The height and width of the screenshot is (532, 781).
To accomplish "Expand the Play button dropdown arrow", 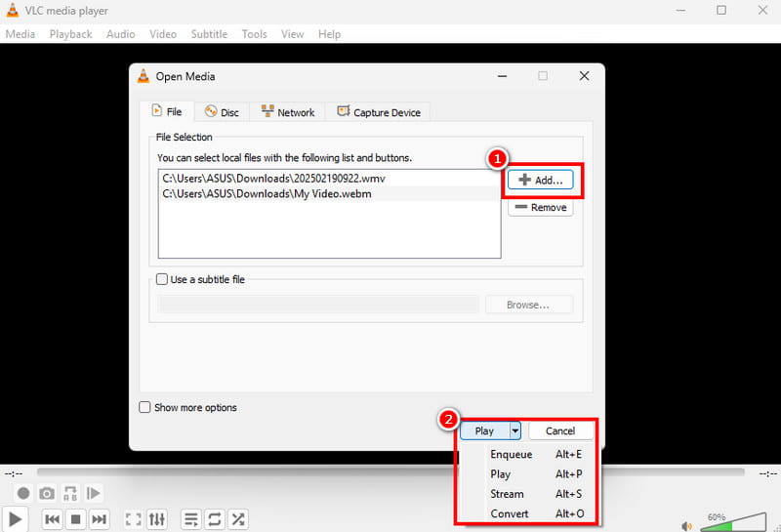I will tap(515, 430).
